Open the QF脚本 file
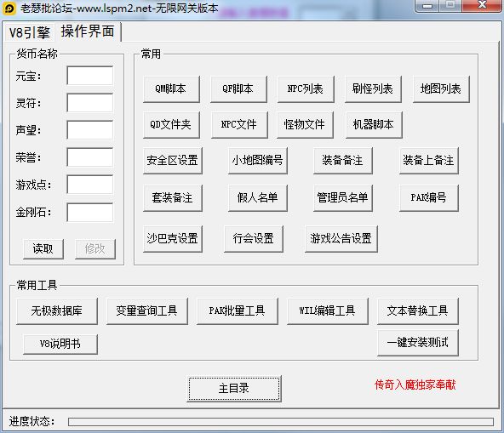 pyautogui.click(x=238, y=89)
